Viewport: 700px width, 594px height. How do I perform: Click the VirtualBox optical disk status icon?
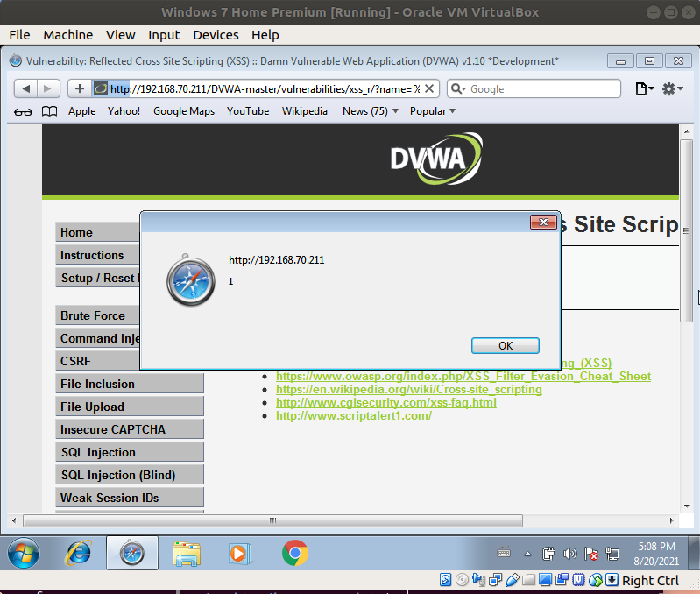pyautogui.click(x=462, y=580)
